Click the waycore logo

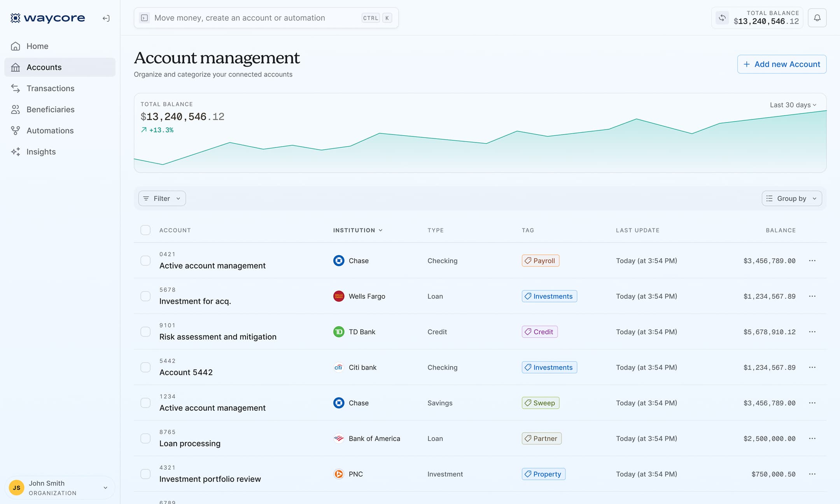[x=47, y=17]
